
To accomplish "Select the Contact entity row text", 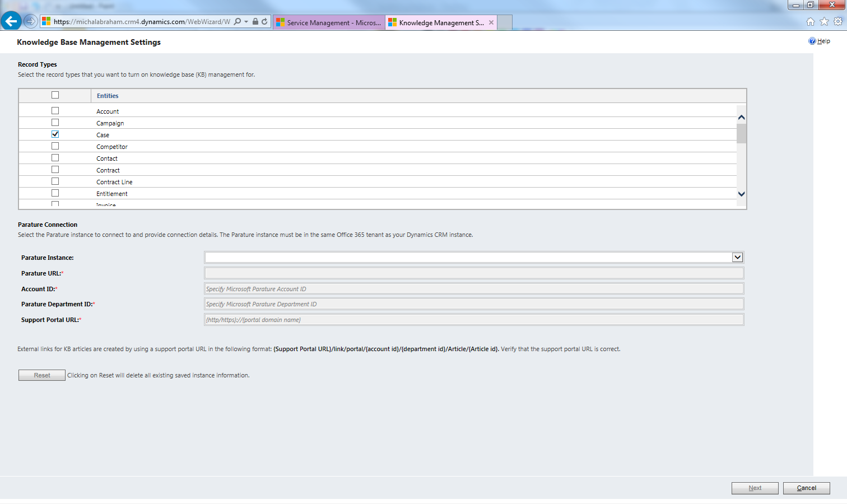I will point(107,158).
